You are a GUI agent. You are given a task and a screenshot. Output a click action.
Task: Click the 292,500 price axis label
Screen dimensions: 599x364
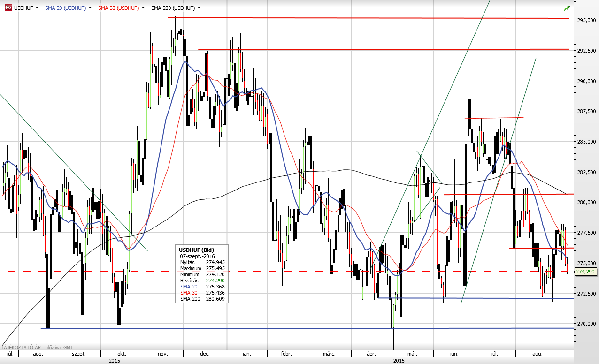pyautogui.click(x=587, y=51)
